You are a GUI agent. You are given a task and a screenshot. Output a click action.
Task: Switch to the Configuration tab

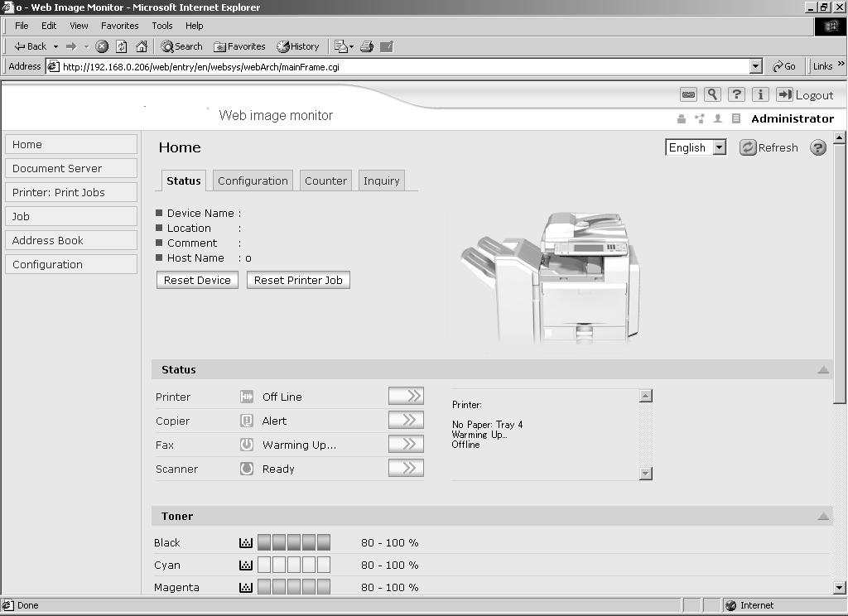click(253, 180)
